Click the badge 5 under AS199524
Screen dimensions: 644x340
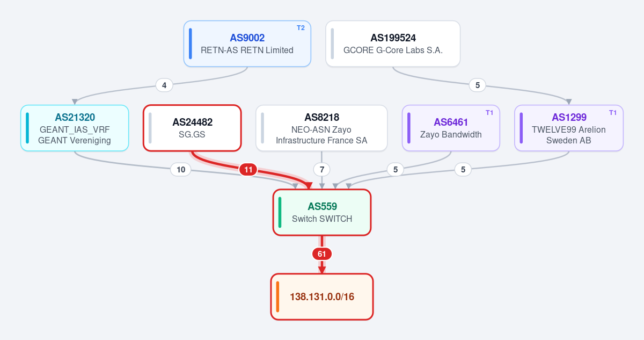tap(477, 85)
